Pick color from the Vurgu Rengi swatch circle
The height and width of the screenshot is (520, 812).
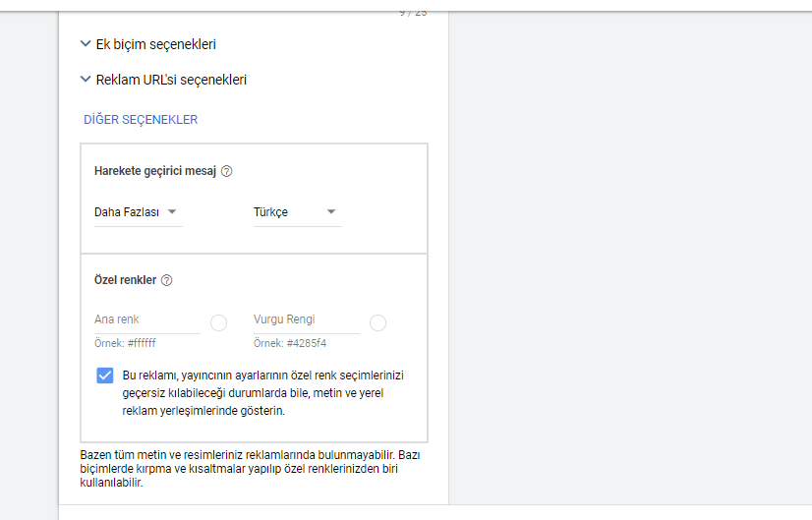click(377, 322)
